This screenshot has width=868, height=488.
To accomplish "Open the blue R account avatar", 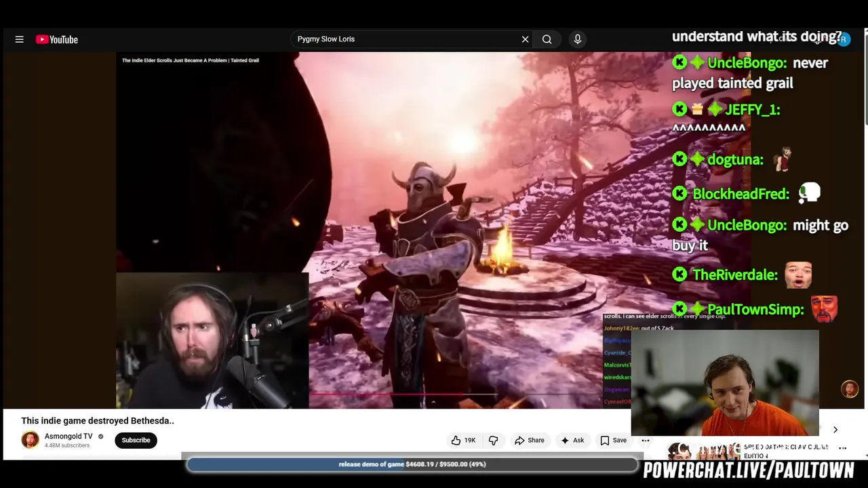I will tap(843, 39).
